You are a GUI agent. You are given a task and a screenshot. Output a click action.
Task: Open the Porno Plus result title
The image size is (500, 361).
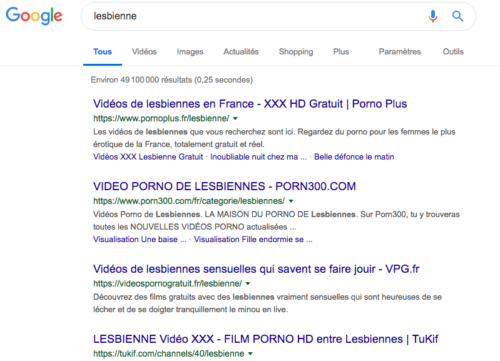click(250, 104)
